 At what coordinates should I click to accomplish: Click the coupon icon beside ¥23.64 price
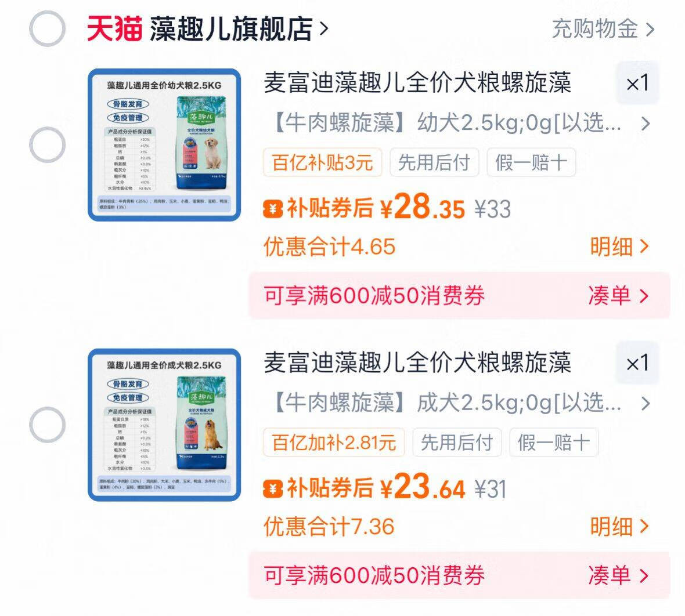coord(273,488)
